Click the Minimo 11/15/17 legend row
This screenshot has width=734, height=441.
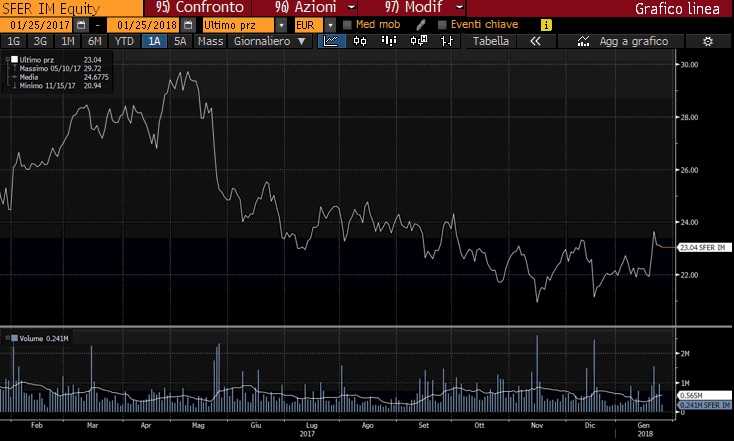coord(59,86)
